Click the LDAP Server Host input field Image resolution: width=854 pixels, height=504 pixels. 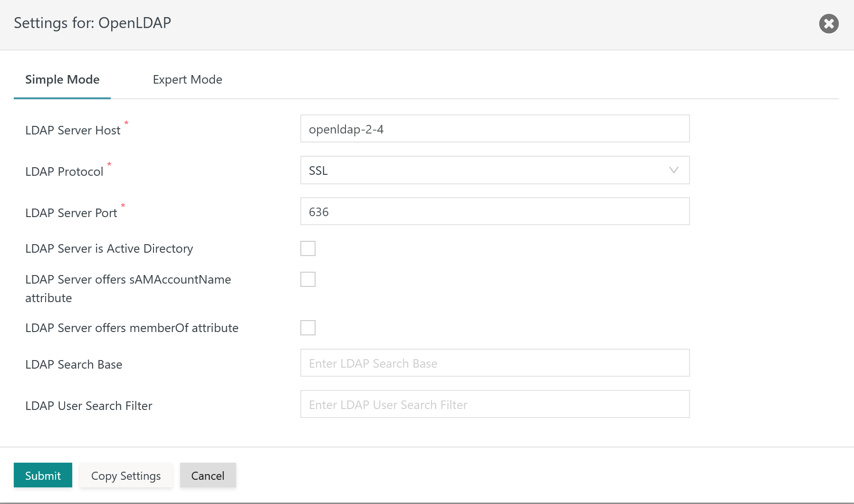tap(495, 129)
